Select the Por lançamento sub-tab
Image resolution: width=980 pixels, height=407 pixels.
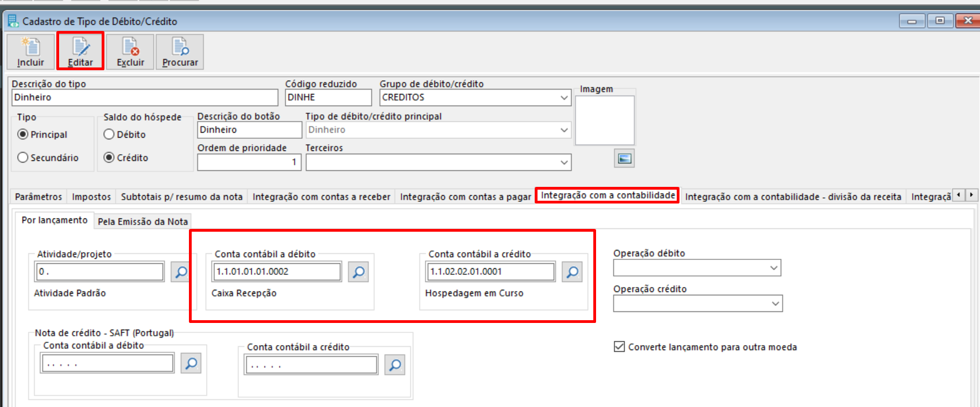55,220
